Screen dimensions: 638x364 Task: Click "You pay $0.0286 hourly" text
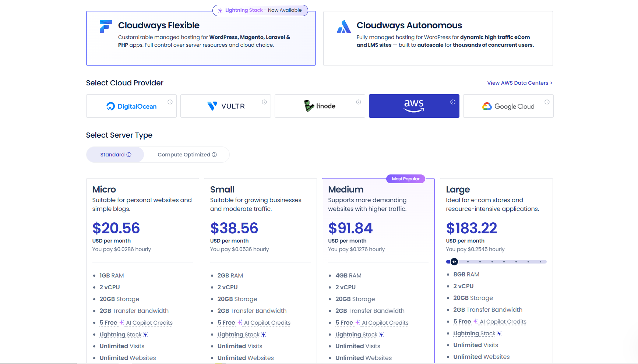click(121, 249)
